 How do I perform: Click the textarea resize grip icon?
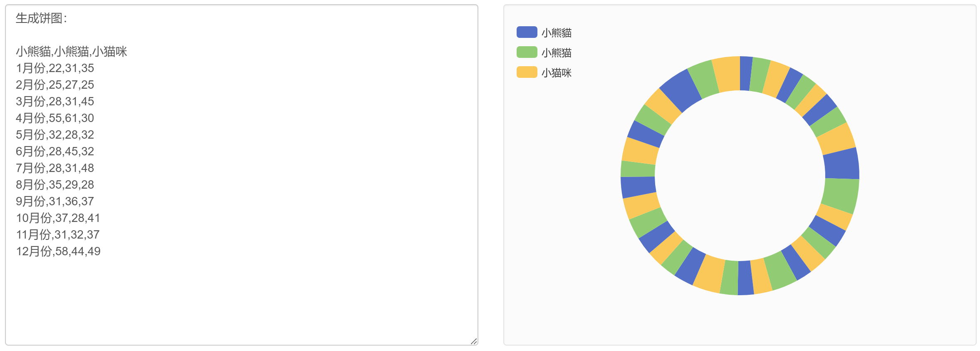click(x=474, y=341)
